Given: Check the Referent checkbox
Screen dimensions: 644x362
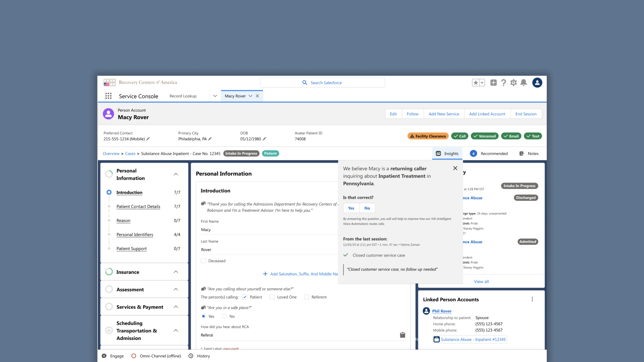Looking at the screenshot, I should click(307, 297).
